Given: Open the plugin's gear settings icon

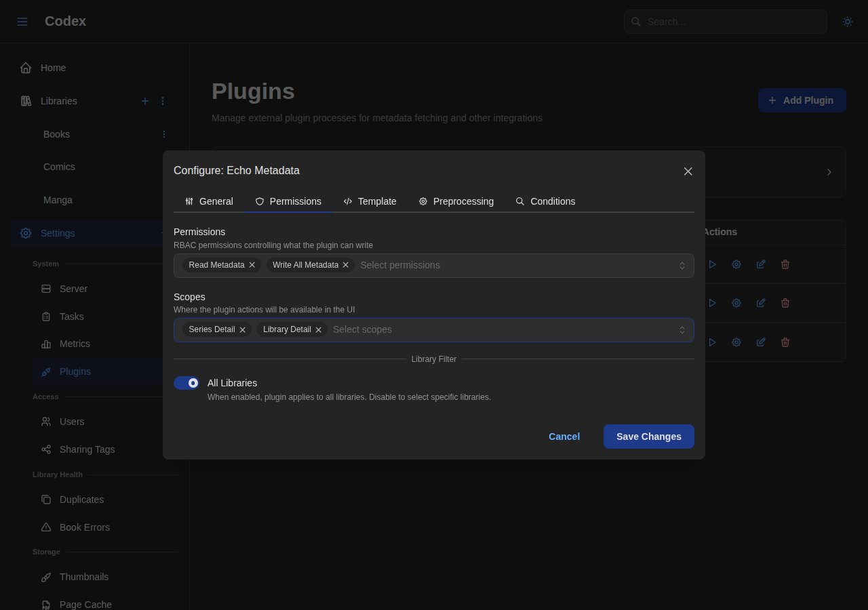Looking at the screenshot, I should (x=736, y=264).
